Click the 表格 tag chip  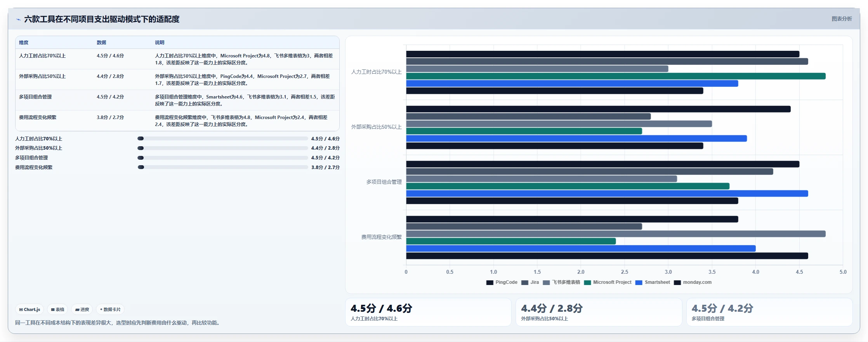pos(57,309)
